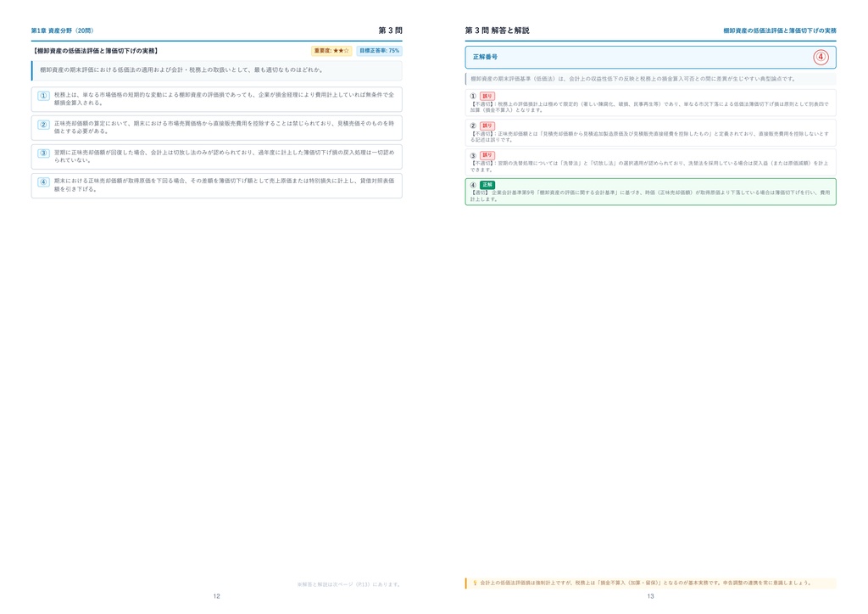Click page number 12
The image size is (868, 614).
(216, 596)
